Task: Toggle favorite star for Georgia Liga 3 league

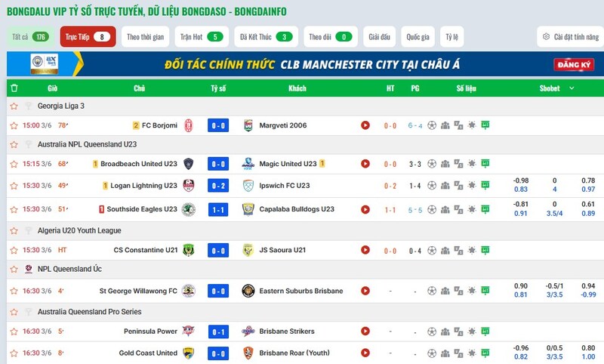Action: (x=14, y=106)
